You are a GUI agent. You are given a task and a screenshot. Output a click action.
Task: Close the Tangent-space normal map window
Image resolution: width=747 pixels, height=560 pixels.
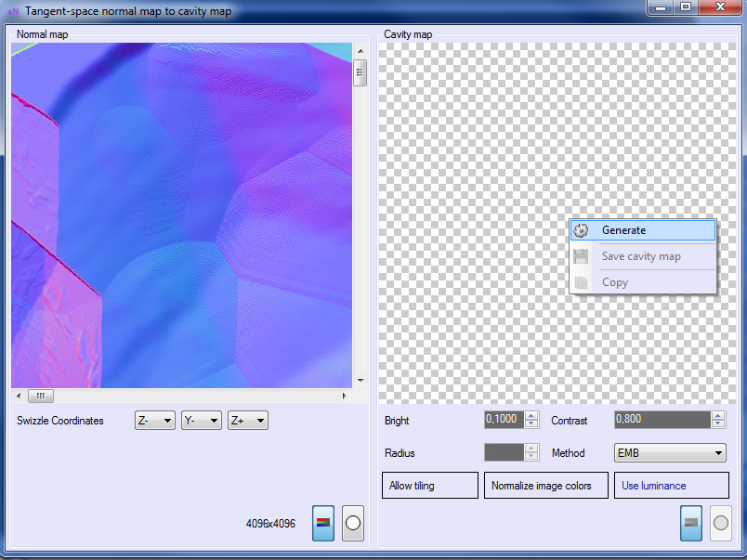tap(720, 7)
